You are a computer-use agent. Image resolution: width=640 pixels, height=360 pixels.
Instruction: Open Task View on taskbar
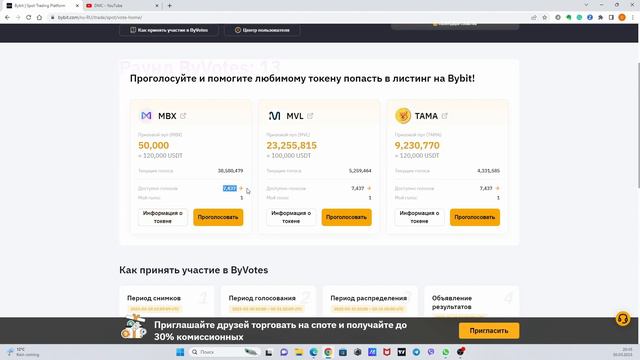(269, 352)
